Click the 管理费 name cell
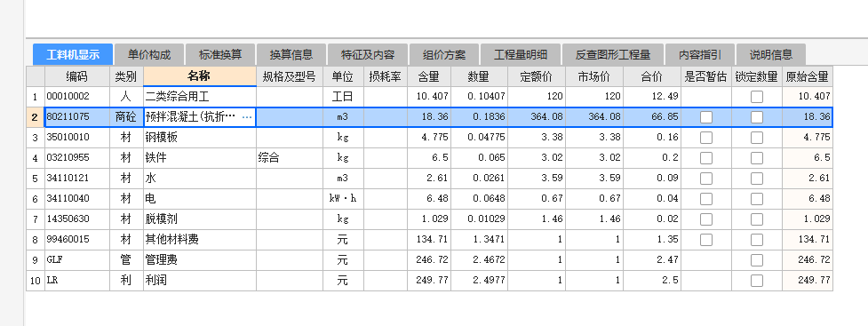 point(199,260)
